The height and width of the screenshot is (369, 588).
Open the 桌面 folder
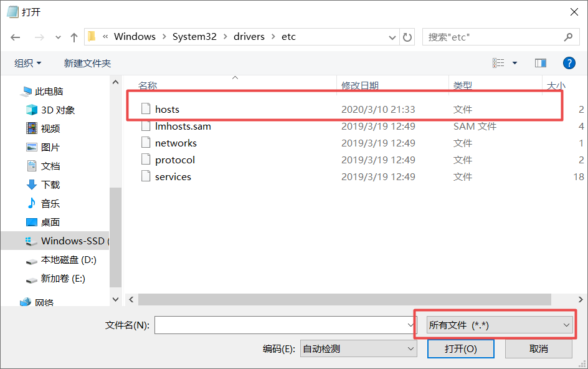point(50,223)
